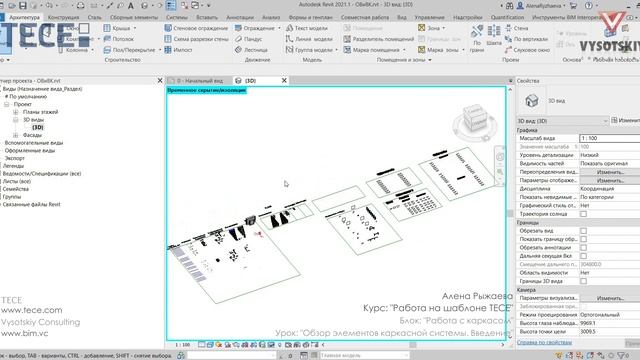Expand the Планы этажей tree node
The width and height of the screenshot is (640, 360).
pyautogui.click(x=16, y=112)
